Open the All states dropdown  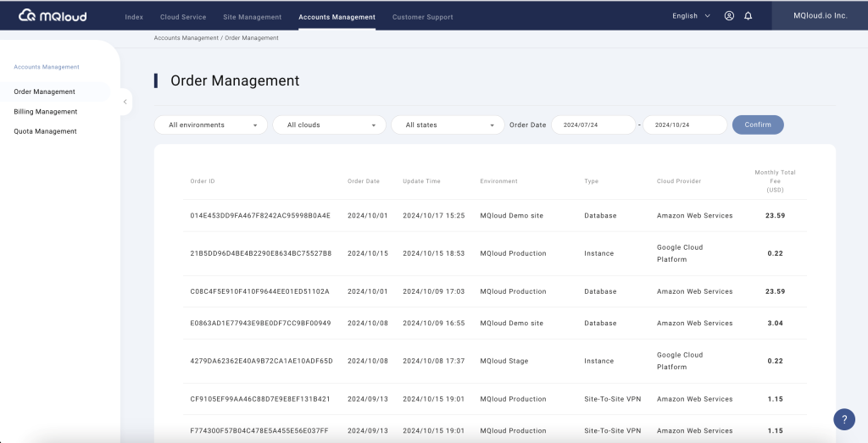click(449, 125)
